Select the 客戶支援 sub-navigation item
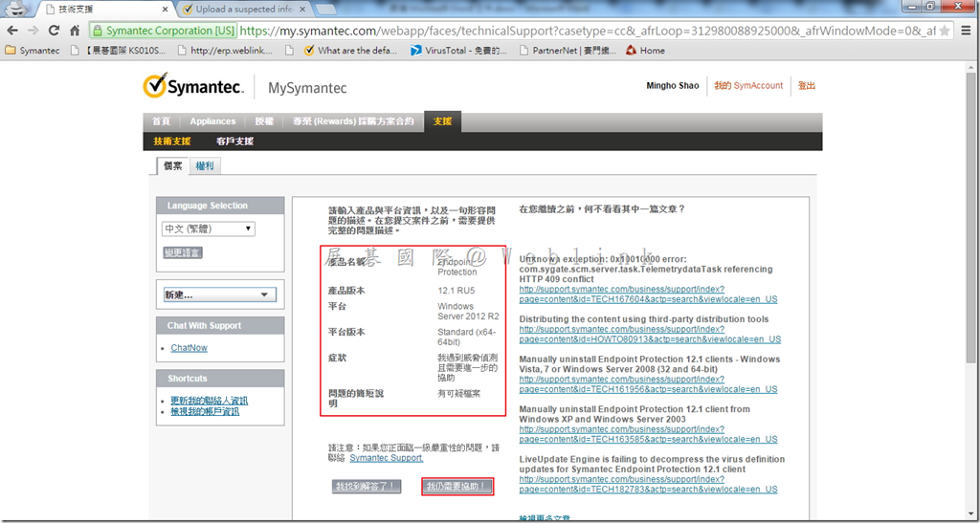This screenshot has height=523, width=980. 234,142
